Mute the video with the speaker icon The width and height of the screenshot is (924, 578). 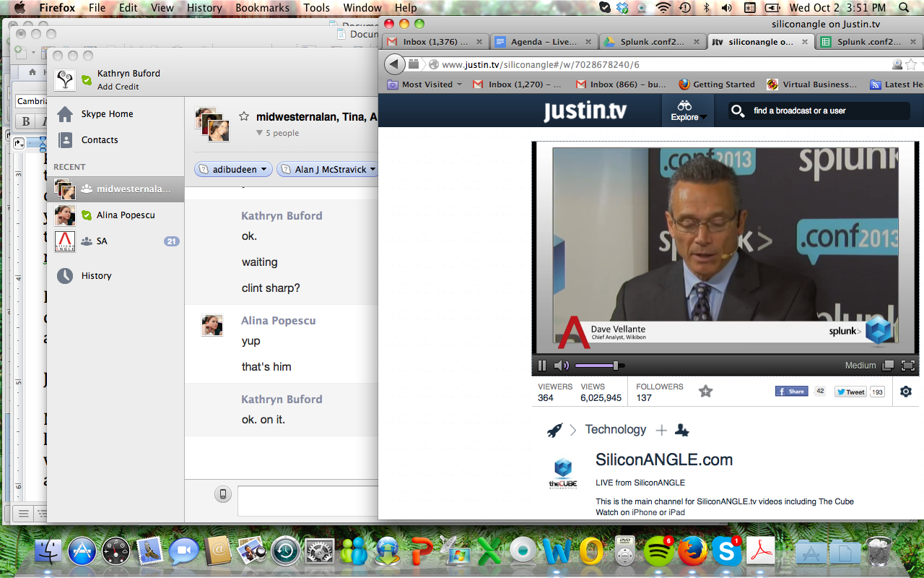(x=561, y=366)
